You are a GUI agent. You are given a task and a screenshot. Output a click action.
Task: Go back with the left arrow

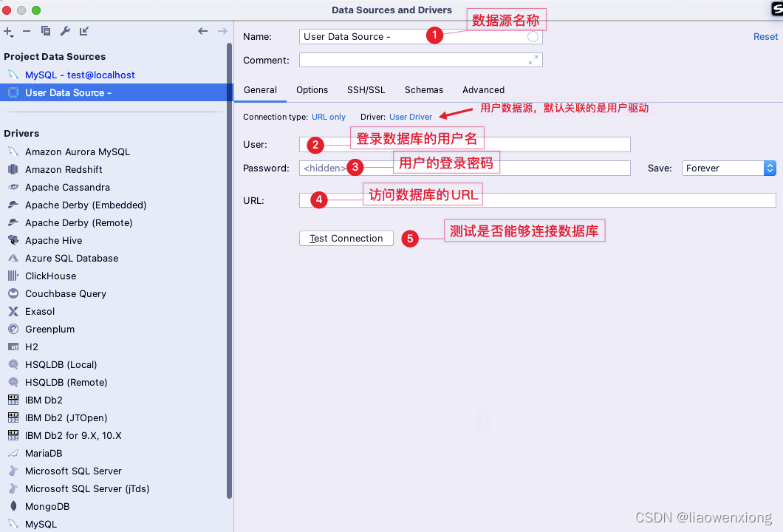click(x=202, y=31)
